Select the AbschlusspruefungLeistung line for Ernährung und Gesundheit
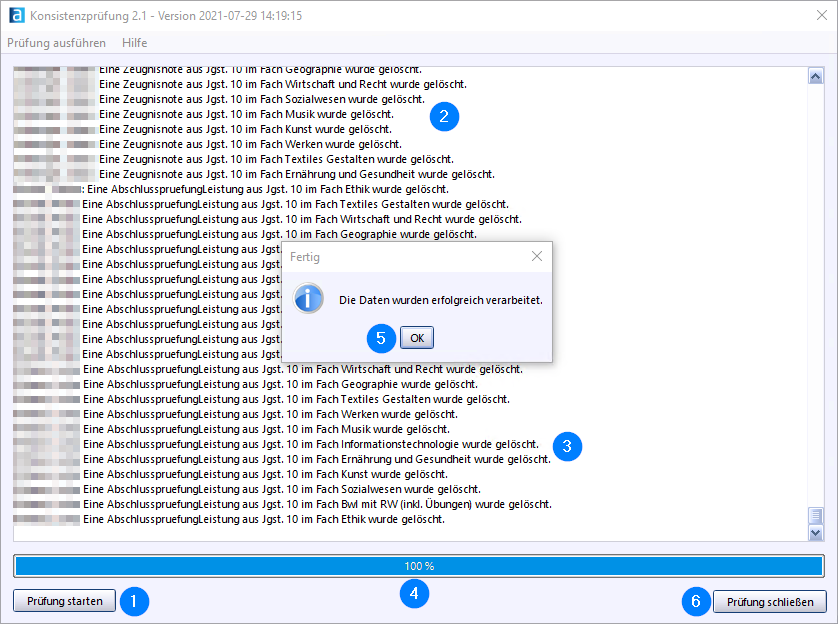This screenshot has width=838, height=624. coord(317,459)
